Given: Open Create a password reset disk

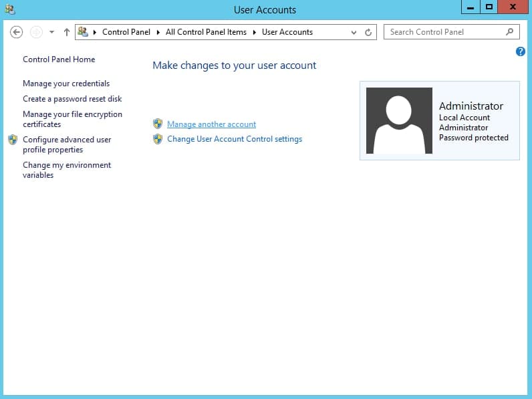Looking at the screenshot, I should click(72, 99).
